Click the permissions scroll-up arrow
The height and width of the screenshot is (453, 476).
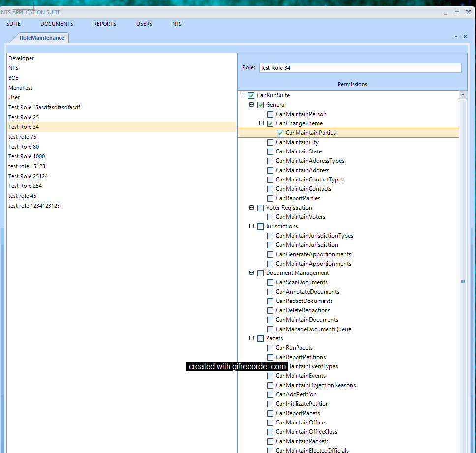[x=463, y=94]
